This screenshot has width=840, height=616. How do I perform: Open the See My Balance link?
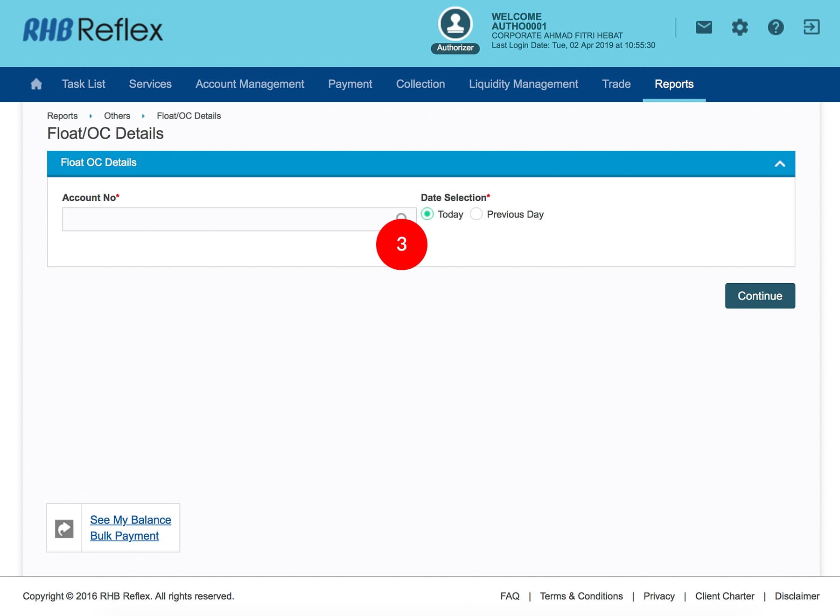pyautogui.click(x=130, y=520)
